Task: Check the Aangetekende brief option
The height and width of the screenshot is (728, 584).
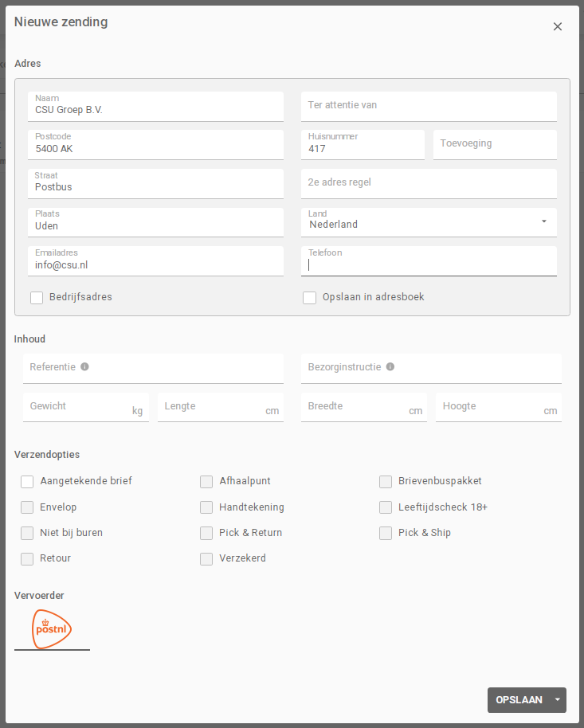Action: [x=27, y=481]
